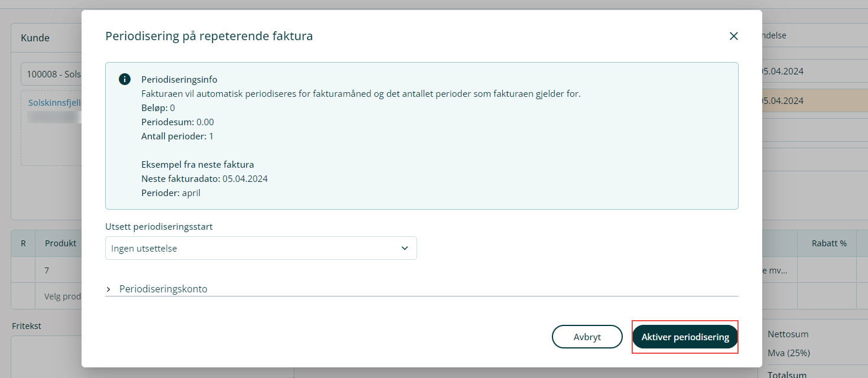This screenshot has height=378, width=868.
Task: Click the 'Antall perioder: 1' line
Action: tap(177, 136)
